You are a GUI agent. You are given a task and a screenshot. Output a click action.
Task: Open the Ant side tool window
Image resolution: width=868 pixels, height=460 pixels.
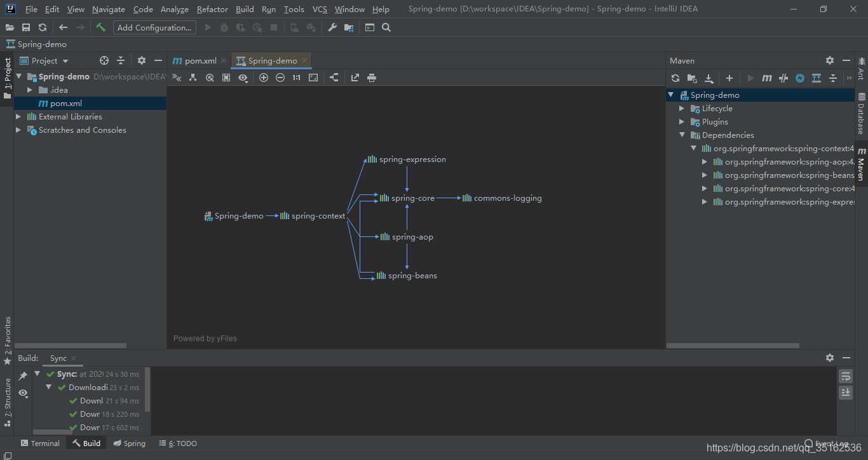click(x=862, y=69)
